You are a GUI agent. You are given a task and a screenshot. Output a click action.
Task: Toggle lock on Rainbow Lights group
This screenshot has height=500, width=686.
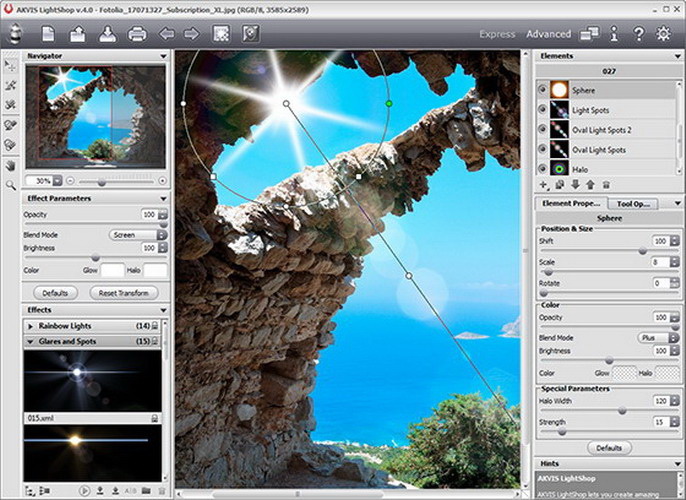(x=155, y=326)
